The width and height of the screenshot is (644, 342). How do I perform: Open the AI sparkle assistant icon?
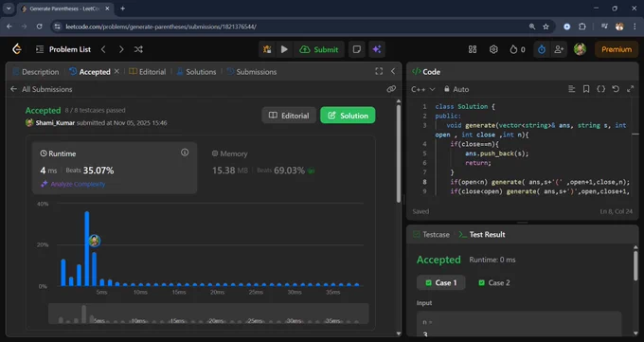377,49
